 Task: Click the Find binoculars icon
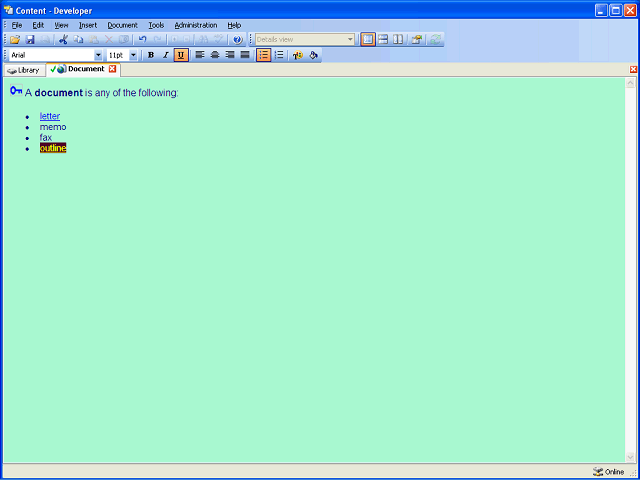click(x=203, y=40)
